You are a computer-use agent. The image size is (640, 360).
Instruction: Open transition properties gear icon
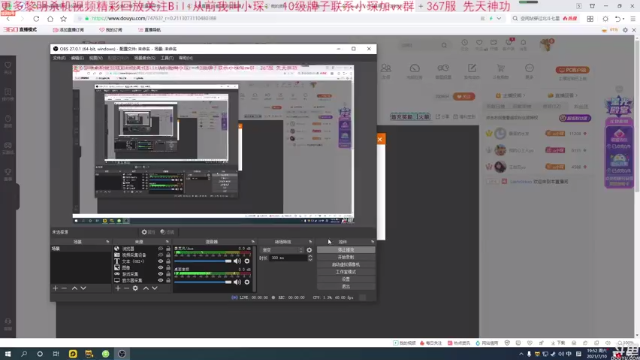click(x=309, y=250)
